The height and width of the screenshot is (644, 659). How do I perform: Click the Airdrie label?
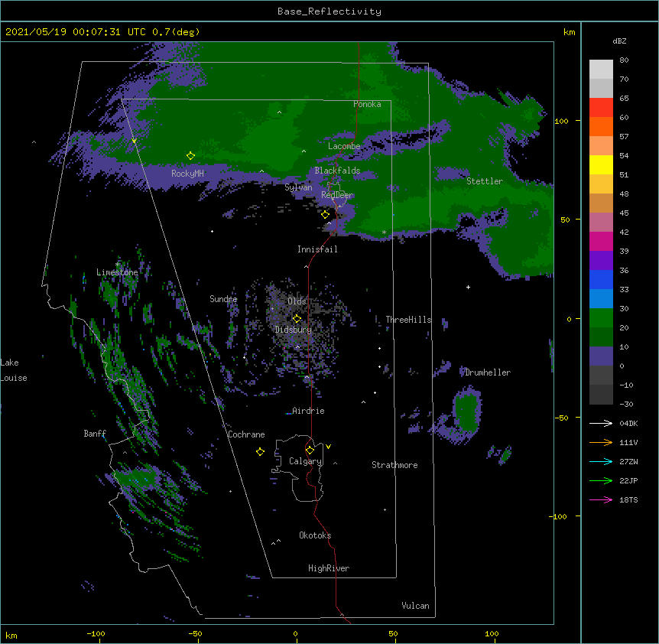[x=309, y=411]
